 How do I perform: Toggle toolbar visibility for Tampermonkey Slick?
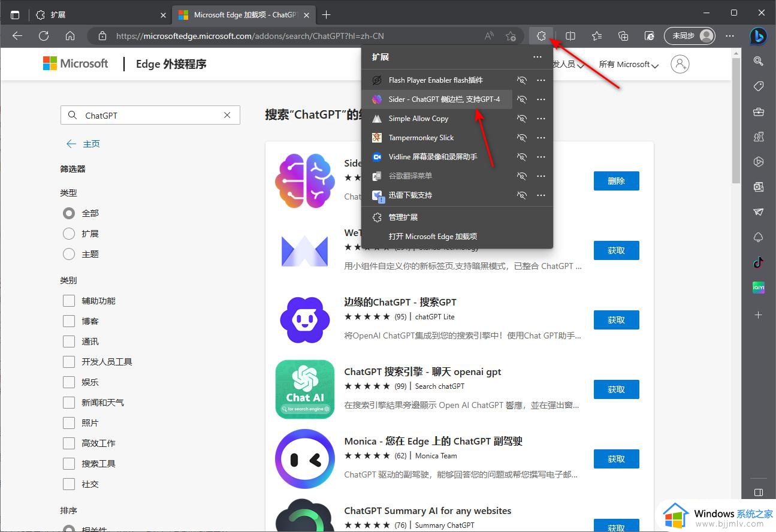pos(522,138)
